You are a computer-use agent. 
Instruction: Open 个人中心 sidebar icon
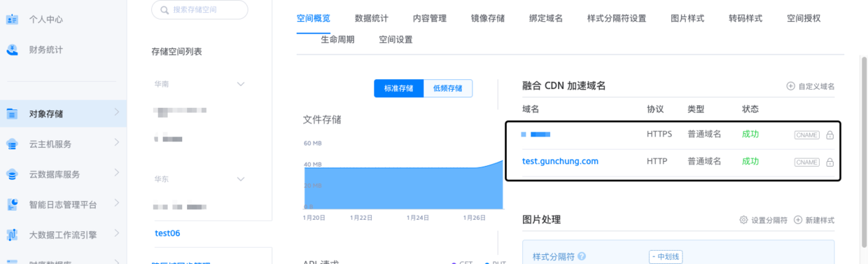[x=12, y=20]
